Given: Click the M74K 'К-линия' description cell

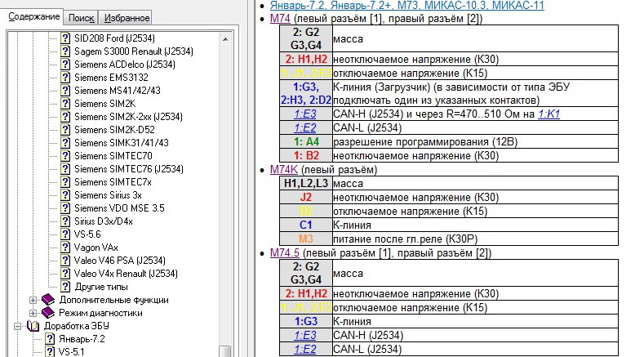Looking at the screenshot, I should pos(475,225).
